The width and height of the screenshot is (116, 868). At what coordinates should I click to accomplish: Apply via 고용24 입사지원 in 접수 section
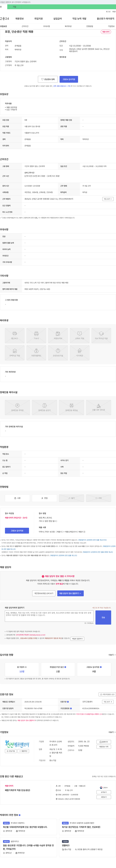17,530
